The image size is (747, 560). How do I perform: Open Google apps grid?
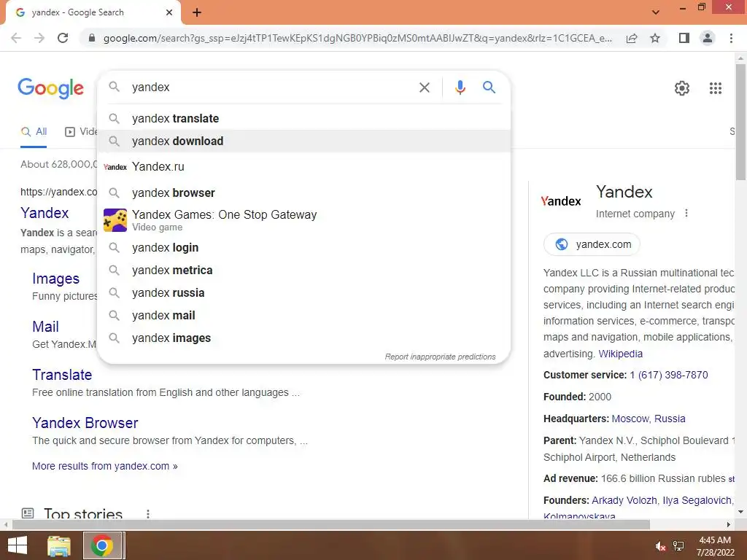point(715,88)
